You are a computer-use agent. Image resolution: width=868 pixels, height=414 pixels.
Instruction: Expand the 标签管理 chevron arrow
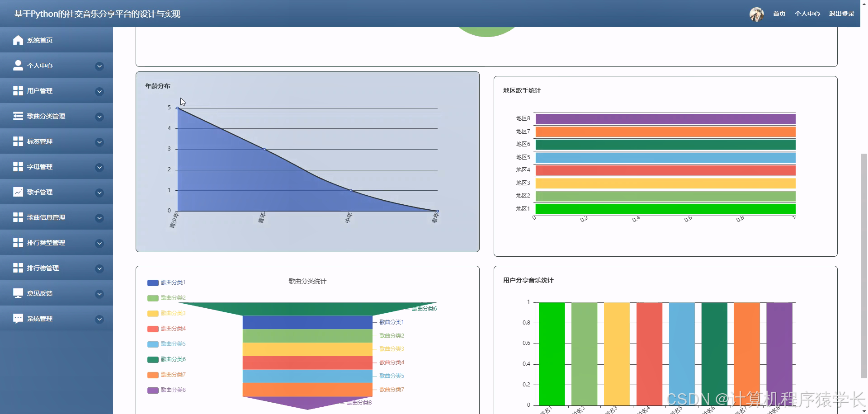click(99, 142)
